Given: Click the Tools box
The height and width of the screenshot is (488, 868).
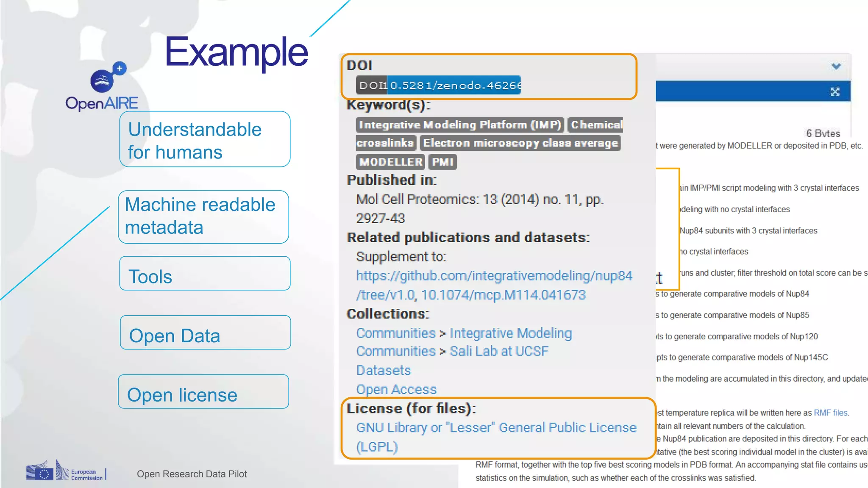Looking at the screenshot, I should click(205, 273).
